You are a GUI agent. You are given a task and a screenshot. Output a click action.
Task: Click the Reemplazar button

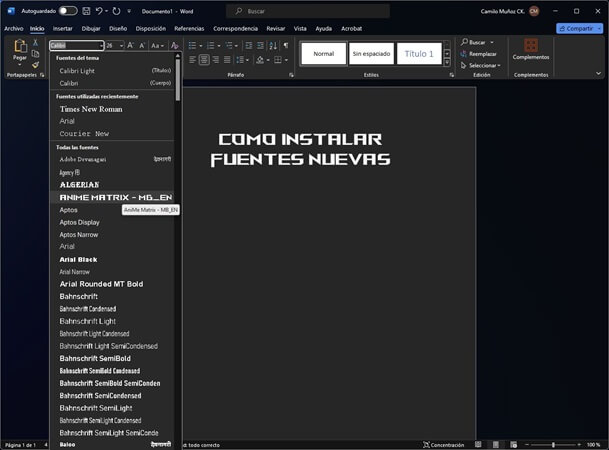click(478, 54)
